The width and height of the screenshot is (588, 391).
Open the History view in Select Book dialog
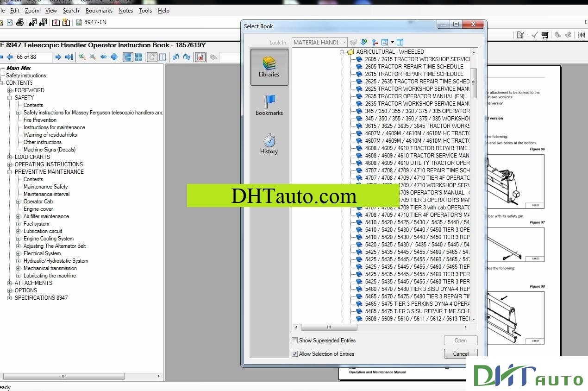coord(269,144)
